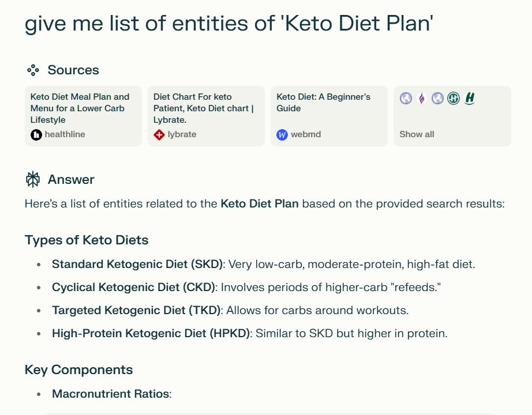Screen dimensions: 532x415
Task: Click the red lybrate favicon
Action: (159, 135)
